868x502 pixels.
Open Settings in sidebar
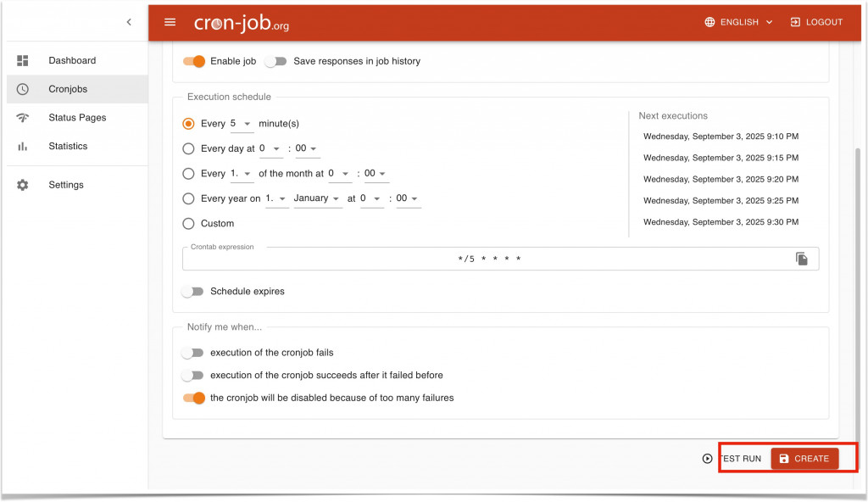(x=77, y=185)
